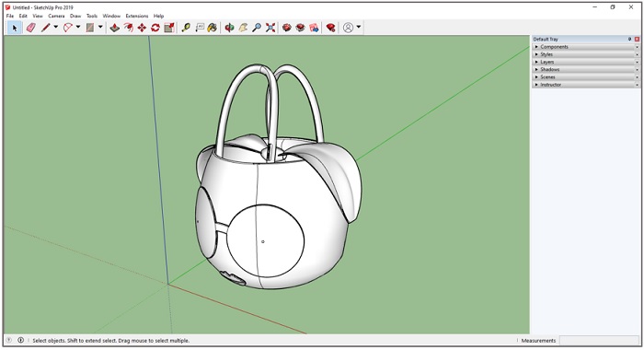Open the Extension Manager ruby icon
Screen dimensions: 644x350
click(330, 28)
